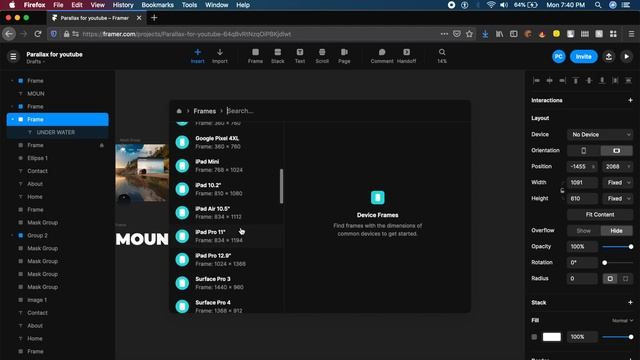The width and height of the screenshot is (640, 360).
Task: Add a Stack with plus button
Action: click(630, 303)
